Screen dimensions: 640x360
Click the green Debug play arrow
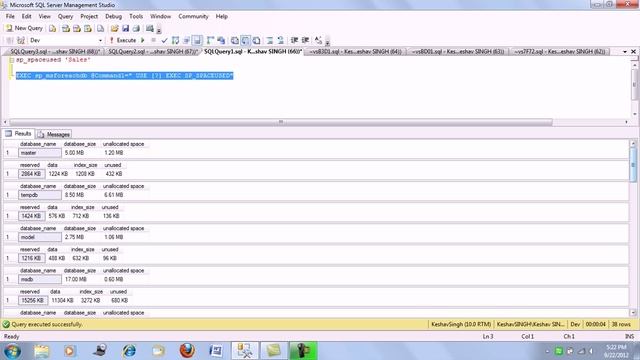point(142,40)
